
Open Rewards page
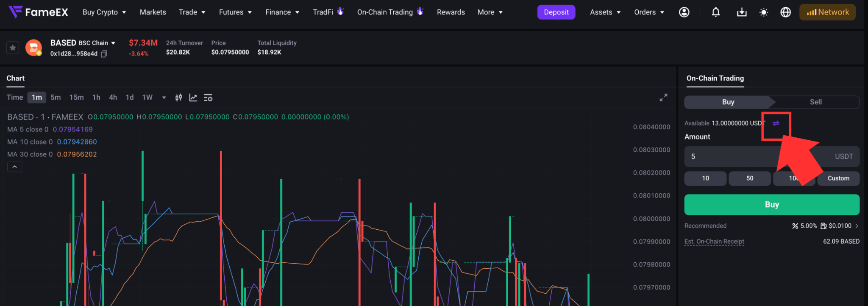(451, 12)
